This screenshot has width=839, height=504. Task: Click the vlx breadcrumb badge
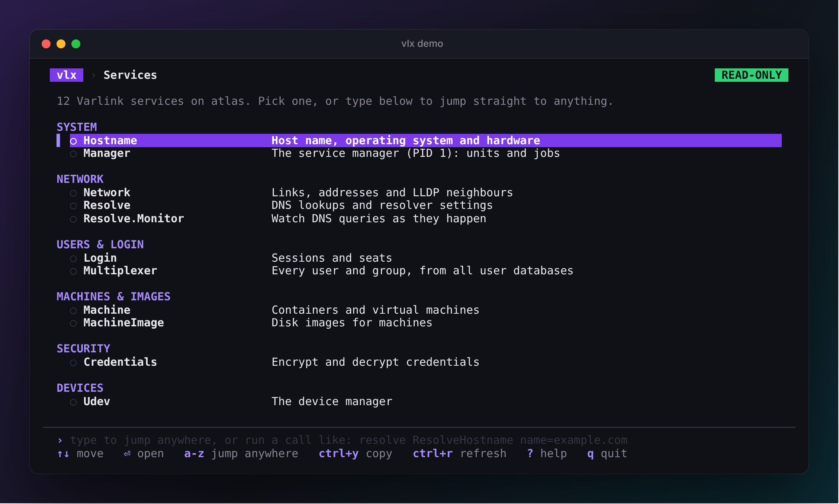coord(67,75)
